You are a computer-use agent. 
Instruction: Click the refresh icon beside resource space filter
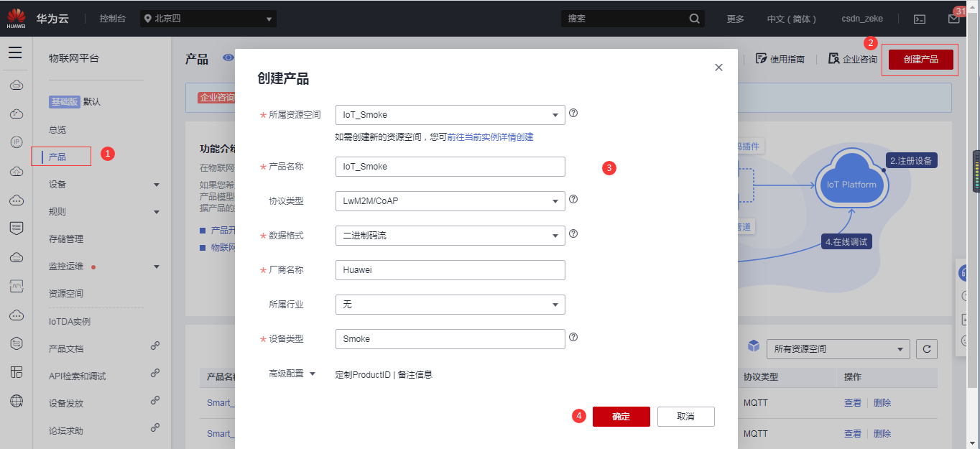[927, 349]
